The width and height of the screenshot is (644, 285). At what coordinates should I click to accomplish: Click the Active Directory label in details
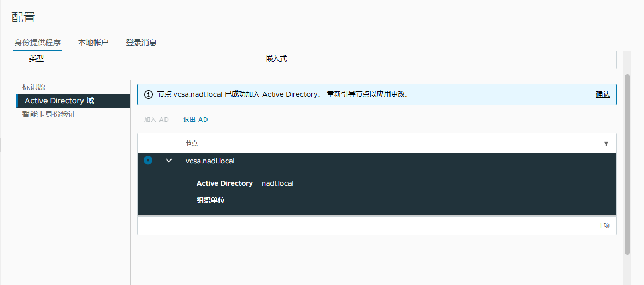click(x=224, y=183)
